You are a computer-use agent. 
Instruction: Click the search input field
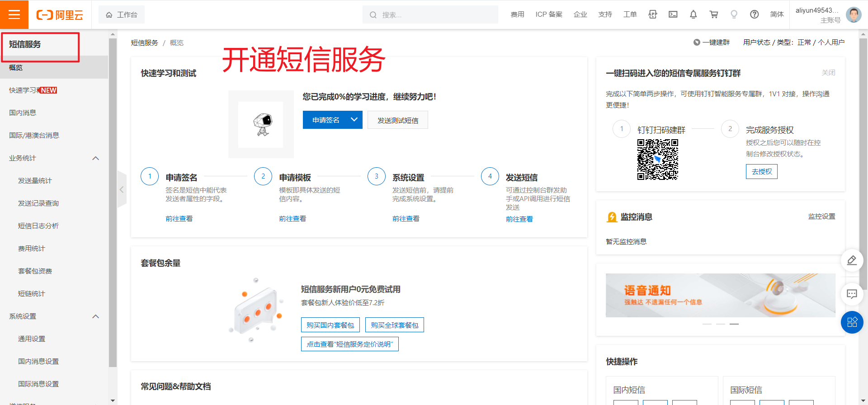point(430,14)
